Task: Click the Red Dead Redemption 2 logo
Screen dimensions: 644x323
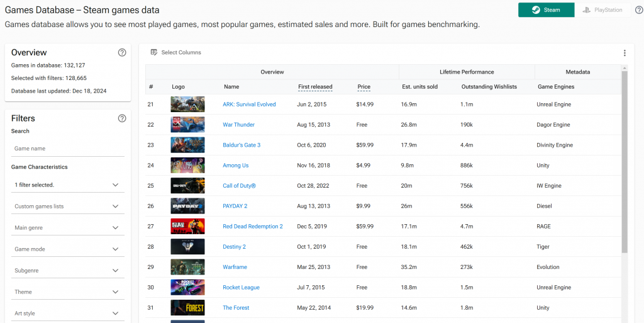Action: (x=187, y=227)
